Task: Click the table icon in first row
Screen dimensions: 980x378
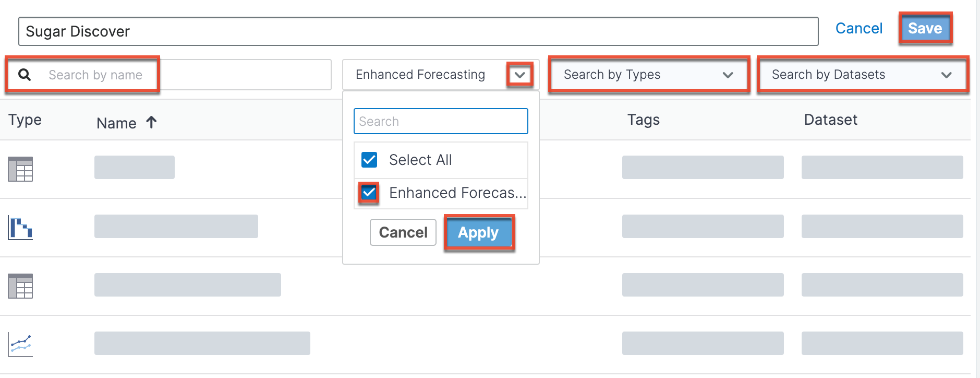Action: click(x=20, y=169)
